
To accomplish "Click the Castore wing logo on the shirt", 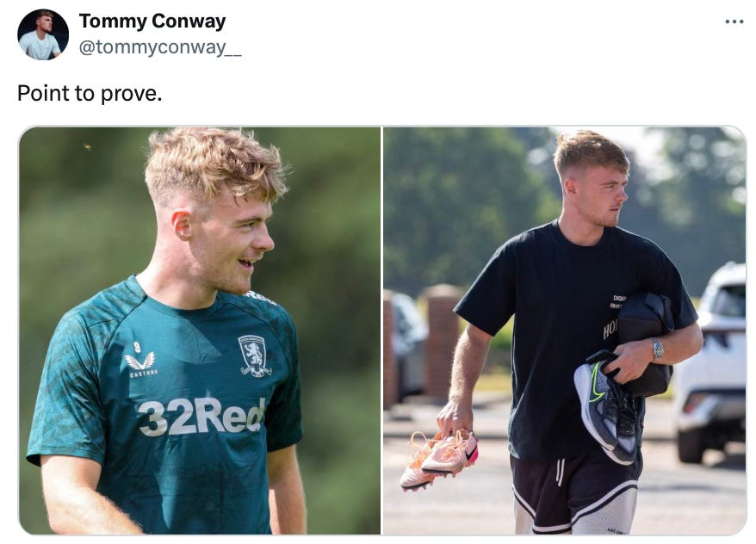I will [x=140, y=364].
